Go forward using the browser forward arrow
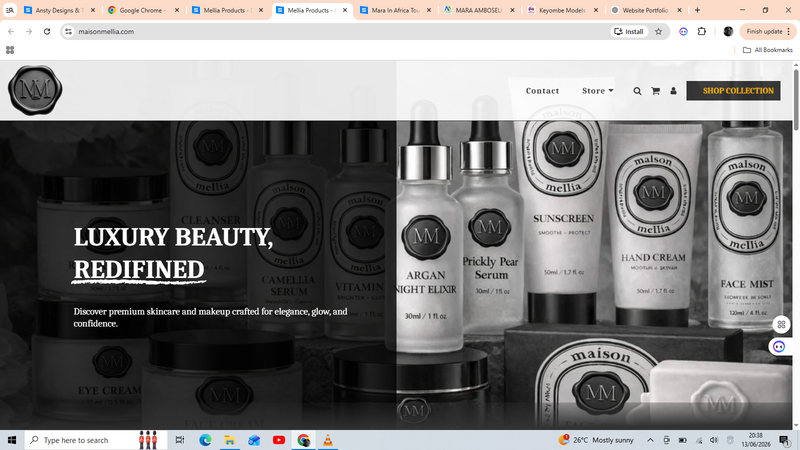This screenshot has height=450, width=800. coord(29,32)
